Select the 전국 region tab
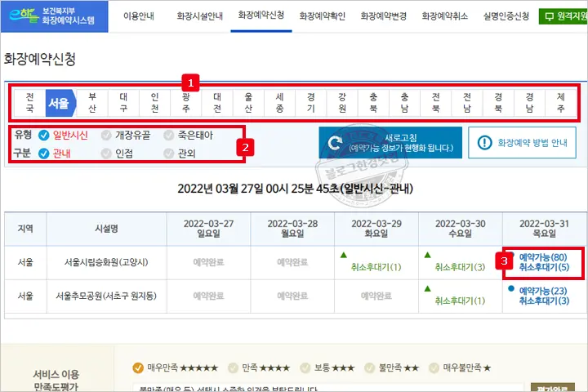Image resolution: width=588 pixels, height=392 pixels. click(x=29, y=103)
